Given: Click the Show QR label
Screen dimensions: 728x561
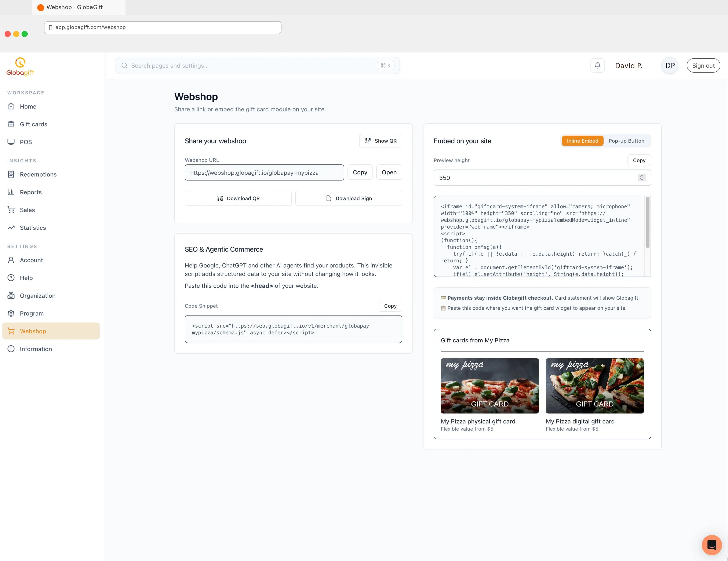Looking at the screenshot, I should (x=386, y=141).
